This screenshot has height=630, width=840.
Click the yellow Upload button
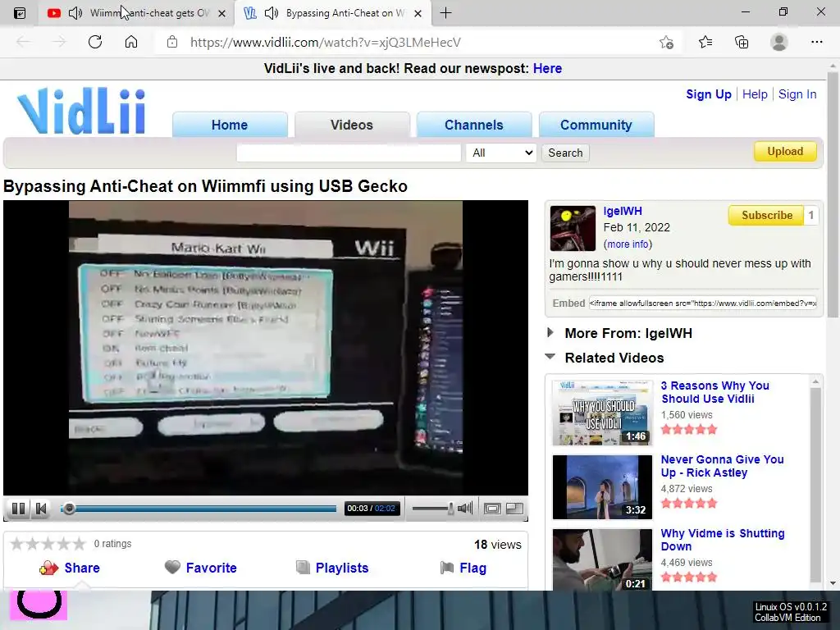pyautogui.click(x=785, y=151)
